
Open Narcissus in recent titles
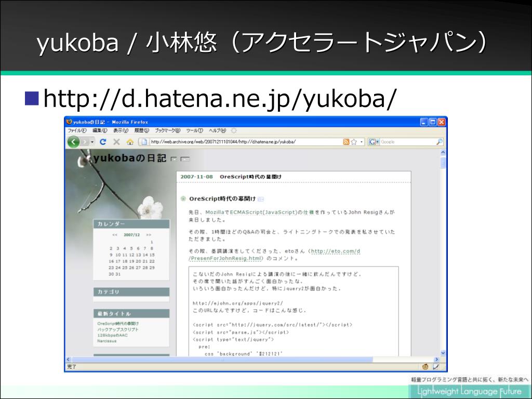[107, 341]
